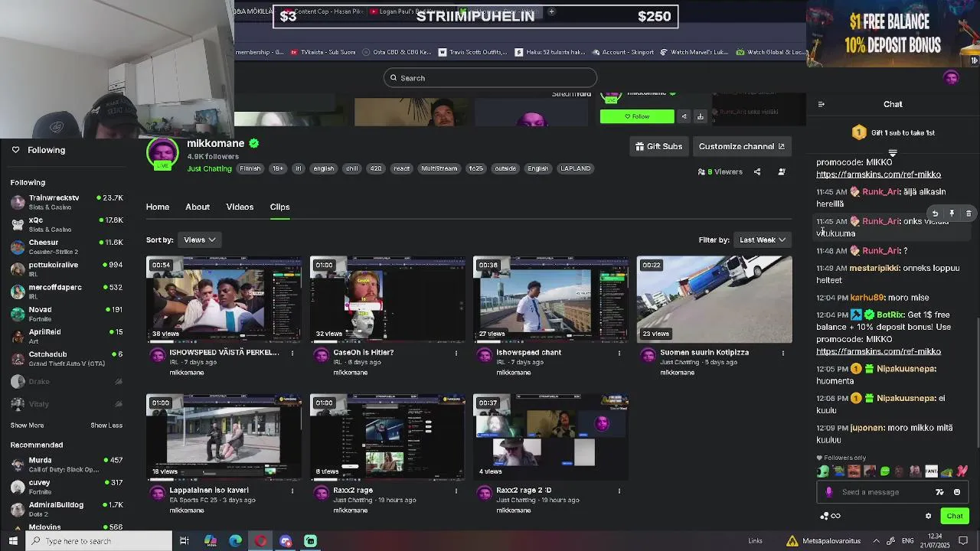
Task: Click the Gift Subs button
Action: [x=658, y=146]
